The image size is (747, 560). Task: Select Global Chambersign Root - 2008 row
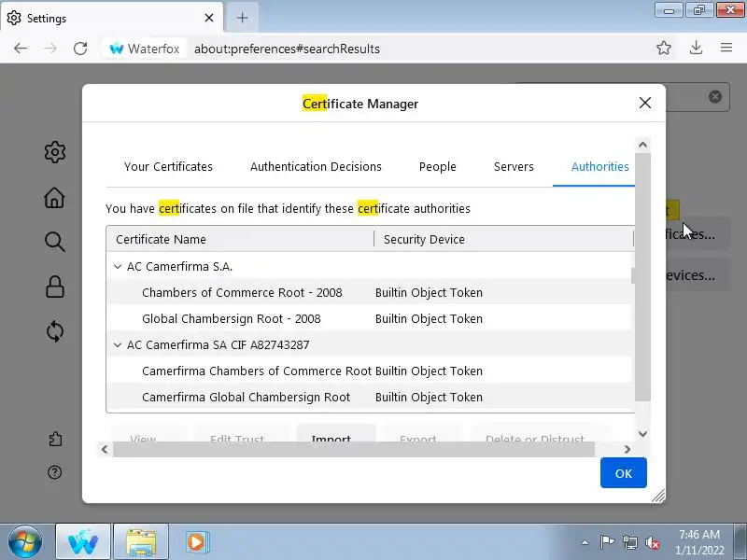[x=369, y=318]
